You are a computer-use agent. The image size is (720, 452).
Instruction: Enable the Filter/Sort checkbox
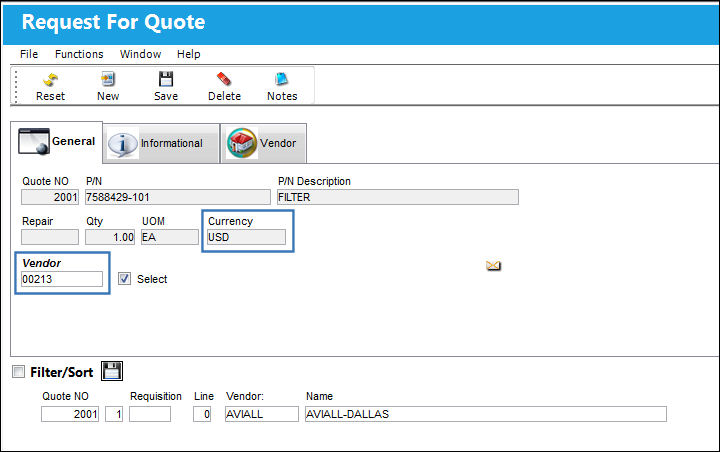coord(18,372)
